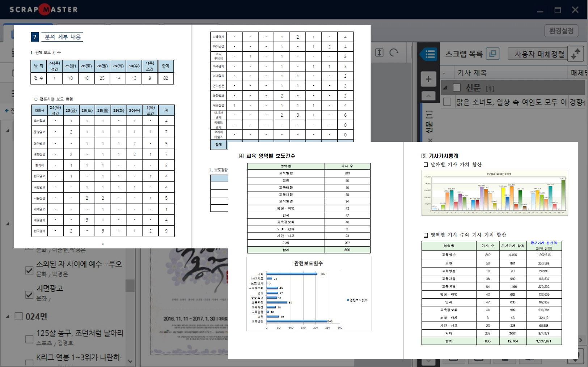
Task: Open the 맑은 소녀도 article row
Action: click(x=511, y=102)
